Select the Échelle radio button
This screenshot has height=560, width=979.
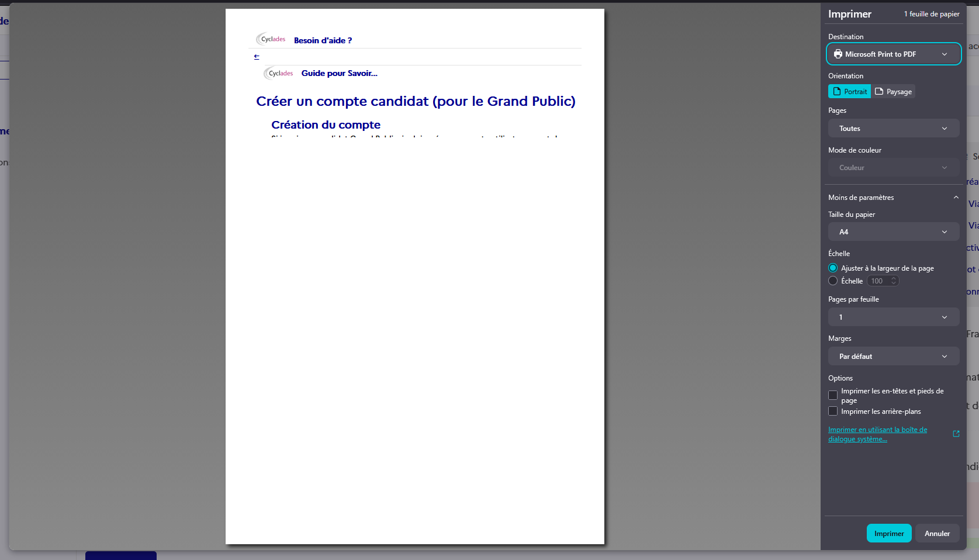pos(833,281)
